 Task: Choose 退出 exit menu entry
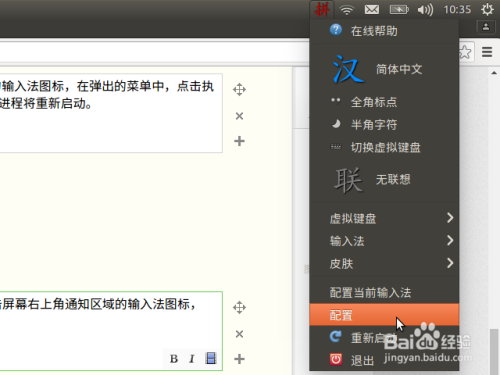384,360
